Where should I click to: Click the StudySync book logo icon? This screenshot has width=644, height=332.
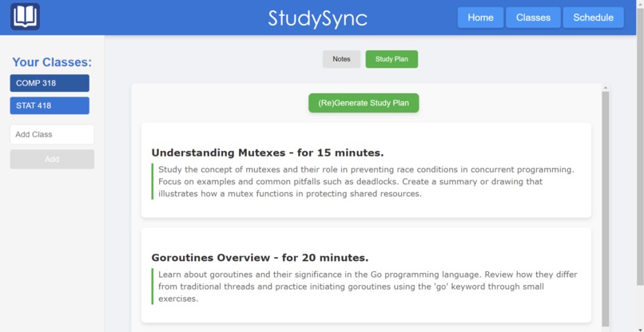[25, 17]
